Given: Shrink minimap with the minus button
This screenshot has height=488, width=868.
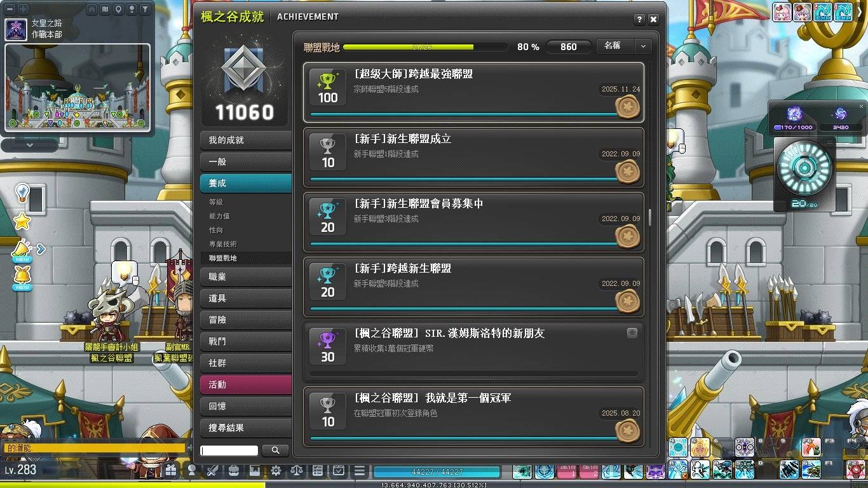Looking at the screenshot, I should click(x=10, y=10).
